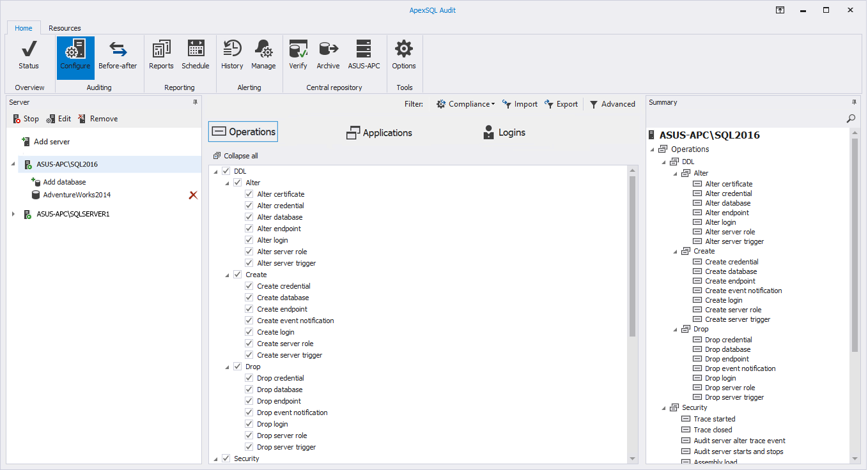Click the Verify repository icon

pos(298,56)
